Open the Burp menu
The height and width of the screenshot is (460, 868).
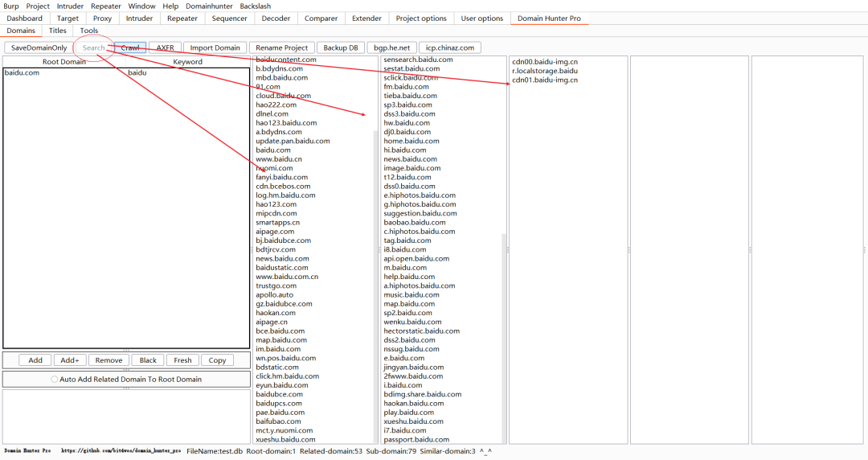[11, 6]
